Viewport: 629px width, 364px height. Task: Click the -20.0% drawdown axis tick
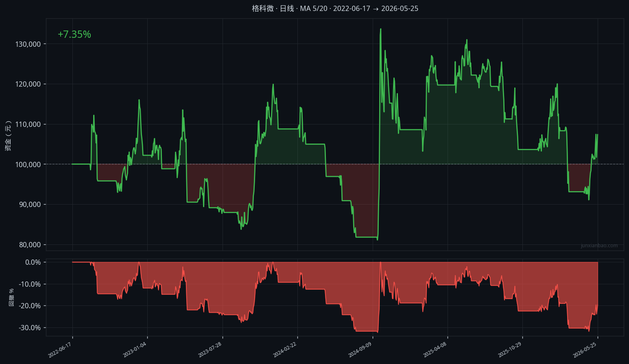[30, 306]
